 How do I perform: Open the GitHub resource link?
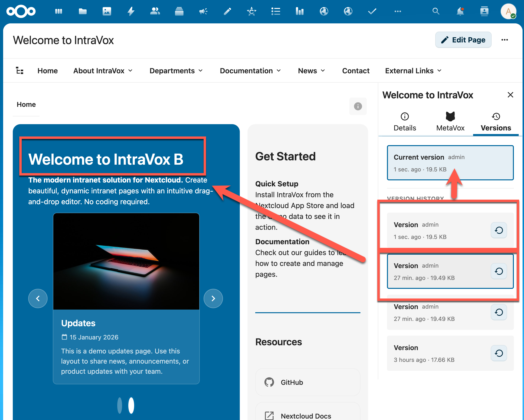pyautogui.click(x=308, y=382)
